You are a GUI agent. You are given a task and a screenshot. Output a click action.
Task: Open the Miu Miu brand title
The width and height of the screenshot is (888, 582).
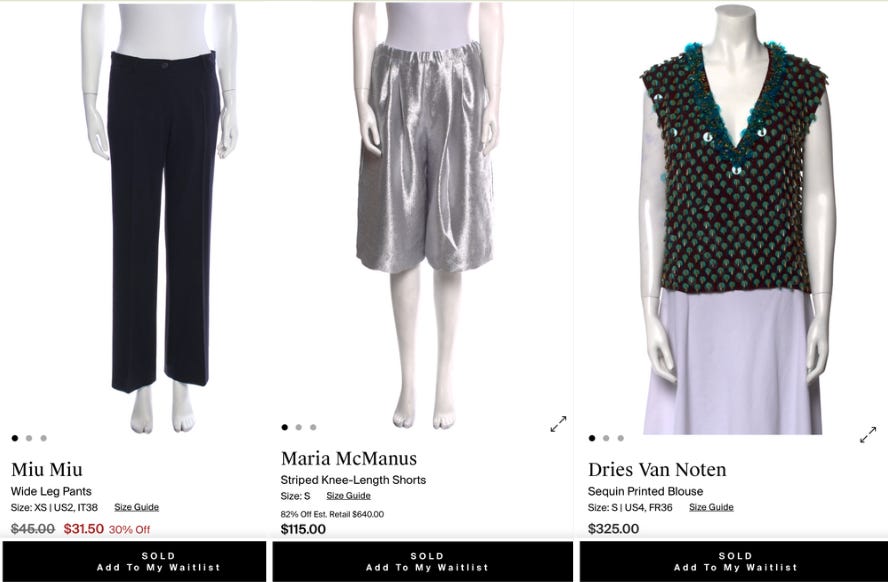[47, 469]
